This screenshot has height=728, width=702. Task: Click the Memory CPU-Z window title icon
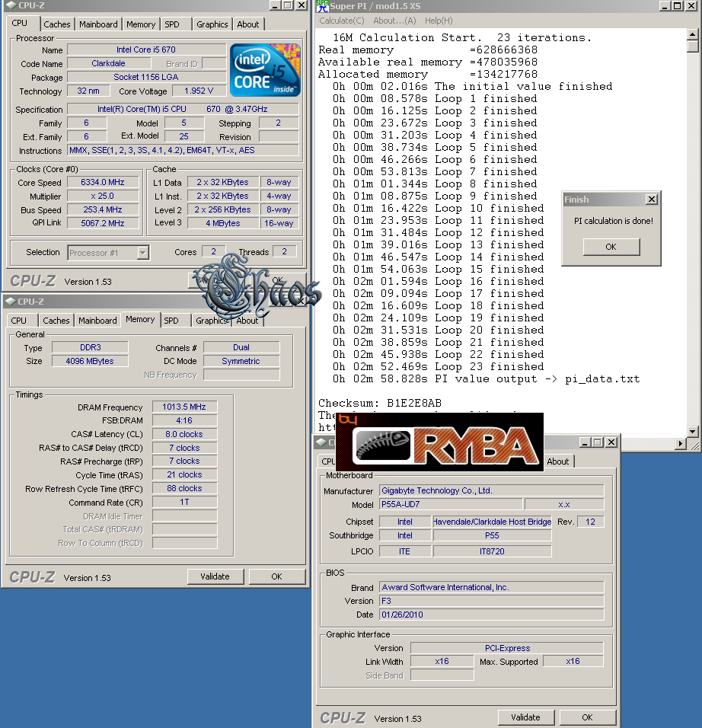pos(10,302)
